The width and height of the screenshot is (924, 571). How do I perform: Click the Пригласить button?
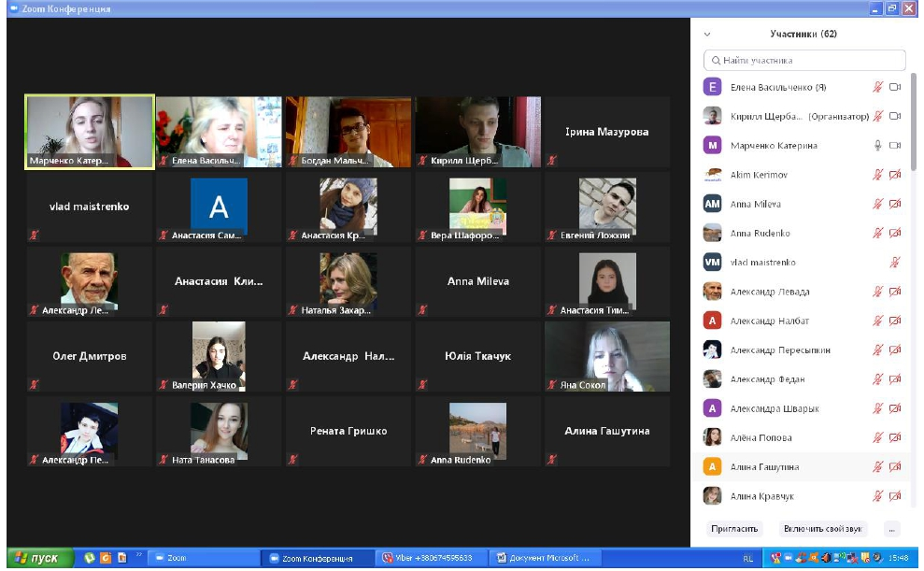tap(734, 529)
